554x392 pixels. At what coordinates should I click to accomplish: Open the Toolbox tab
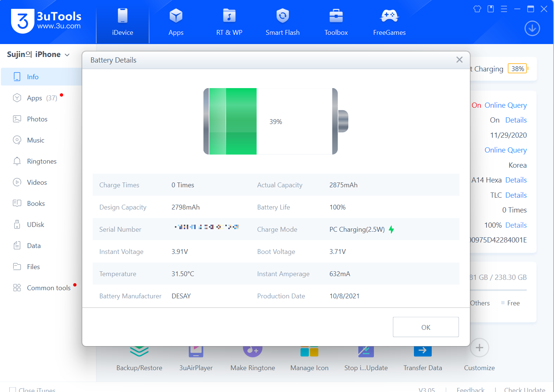pyautogui.click(x=336, y=22)
